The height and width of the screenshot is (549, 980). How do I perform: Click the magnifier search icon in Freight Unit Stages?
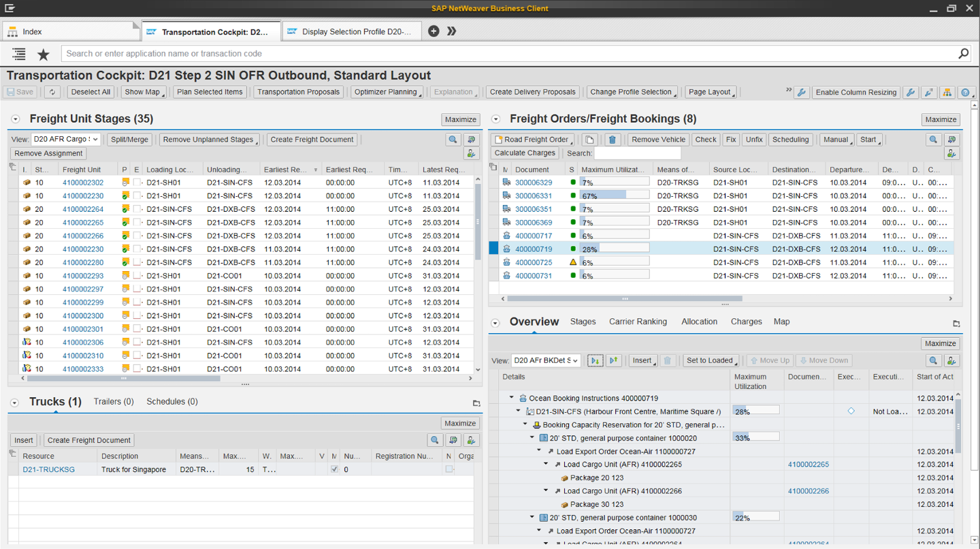point(453,140)
